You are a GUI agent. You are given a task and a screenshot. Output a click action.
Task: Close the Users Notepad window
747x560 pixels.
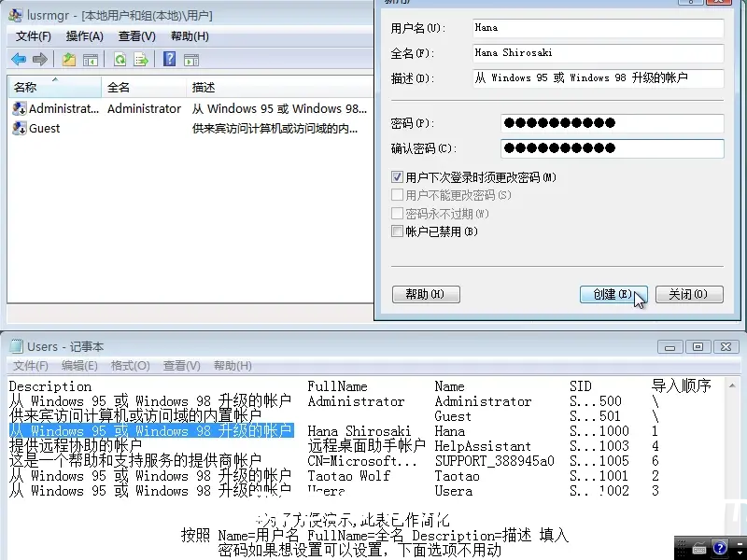tap(726, 346)
